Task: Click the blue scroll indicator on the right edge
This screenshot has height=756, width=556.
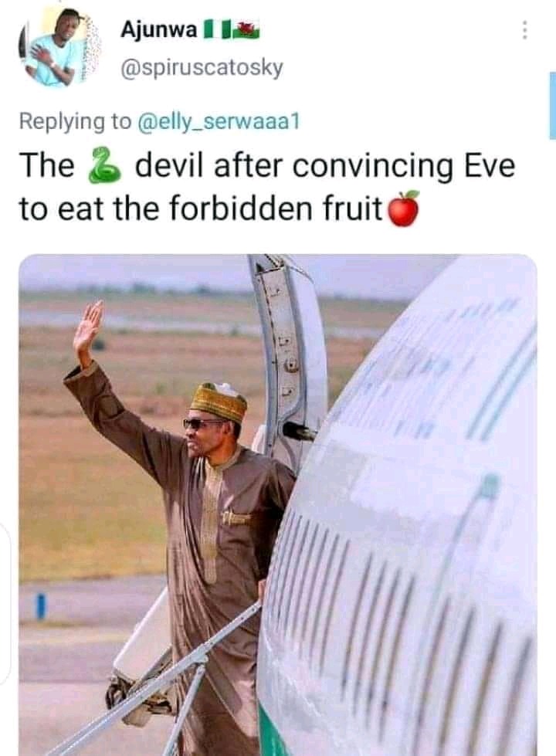Action: [x=553, y=105]
